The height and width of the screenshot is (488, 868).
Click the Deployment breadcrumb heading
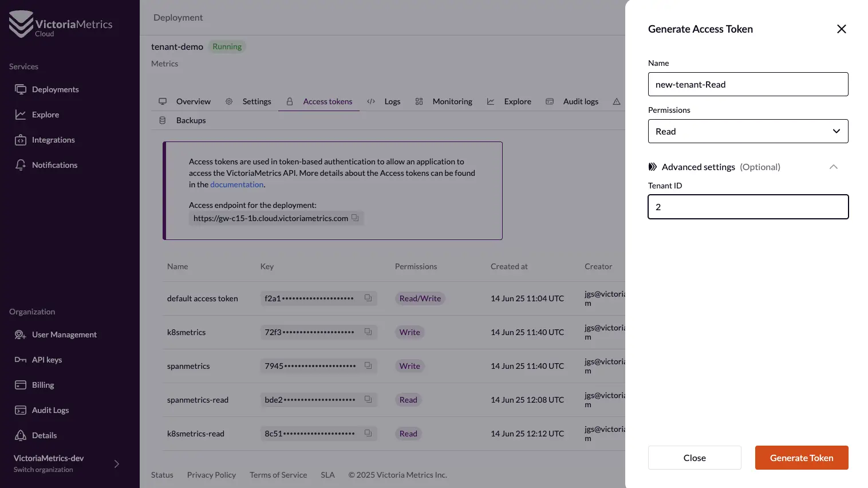(178, 18)
